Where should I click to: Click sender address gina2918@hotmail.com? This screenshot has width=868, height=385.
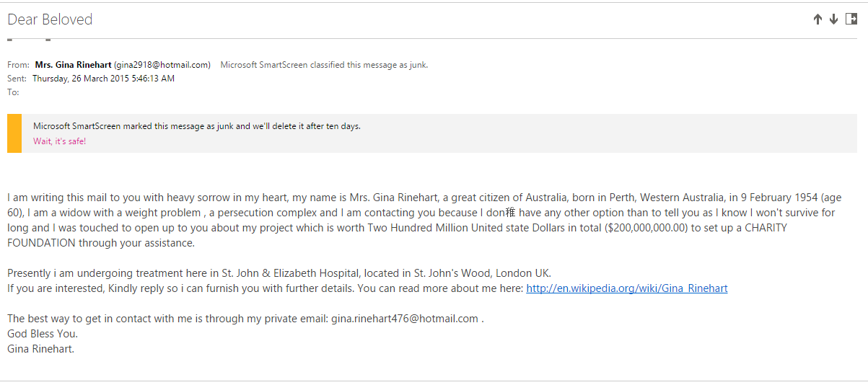click(x=162, y=65)
